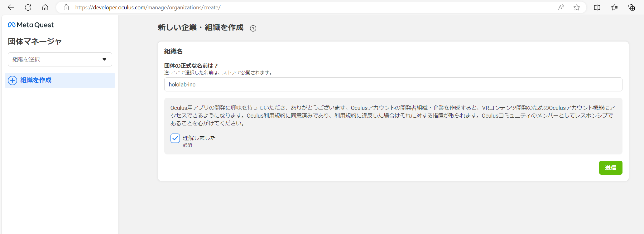Image resolution: width=644 pixels, height=234 pixels.
Task: Open the browser favorites list
Action: (614, 7)
